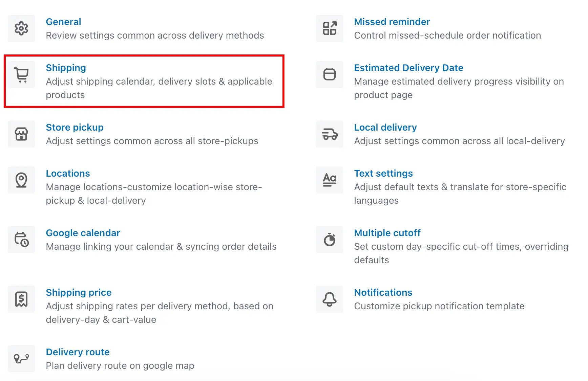Click the Locations map pin icon
This screenshot has height=381, width=588.
pyautogui.click(x=21, y=180)
